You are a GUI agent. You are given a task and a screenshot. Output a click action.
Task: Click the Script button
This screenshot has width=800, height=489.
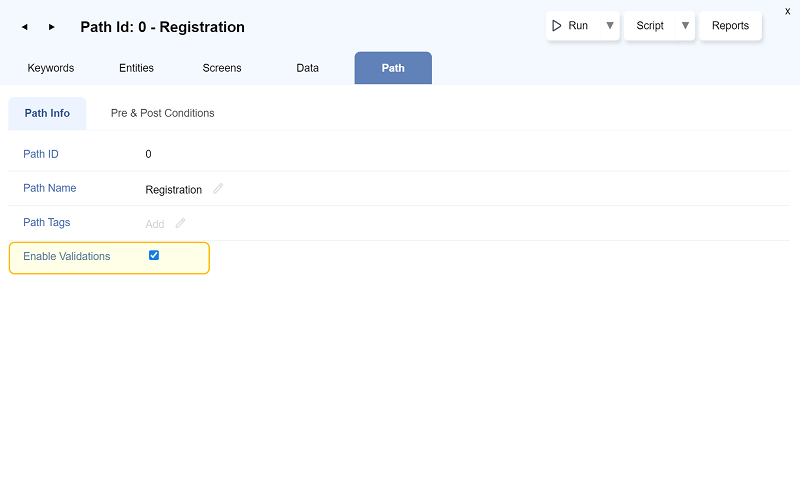click(x=650, y=26)
